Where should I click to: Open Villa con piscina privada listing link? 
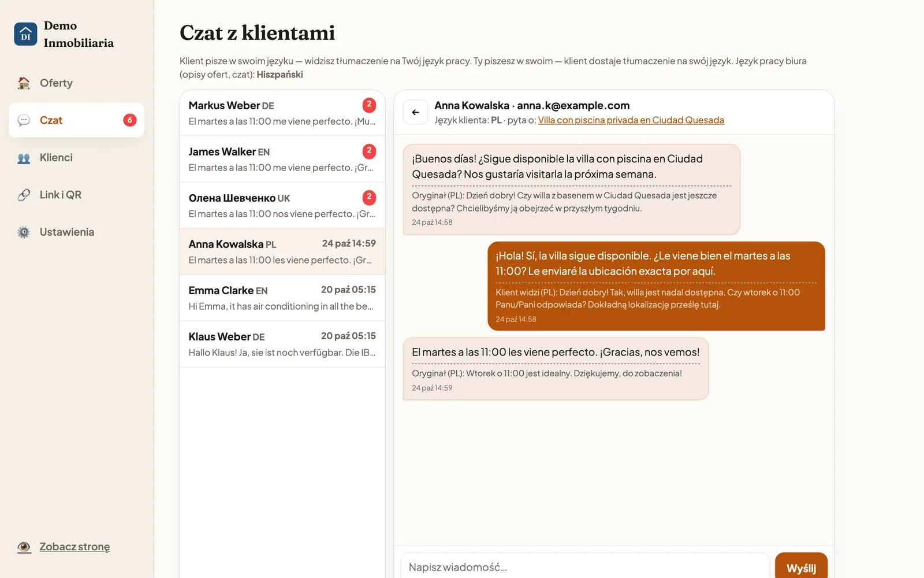631,120
